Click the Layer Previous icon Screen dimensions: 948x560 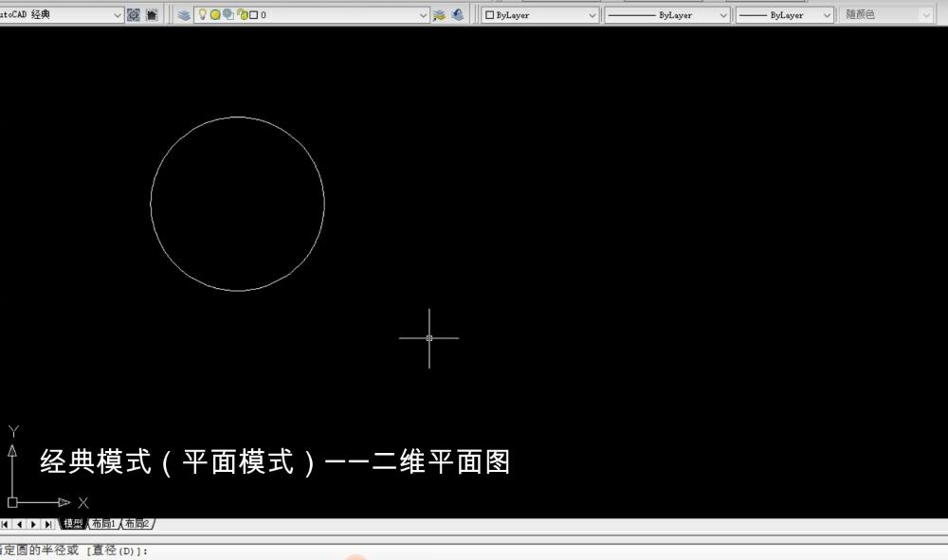pos(458,14)
